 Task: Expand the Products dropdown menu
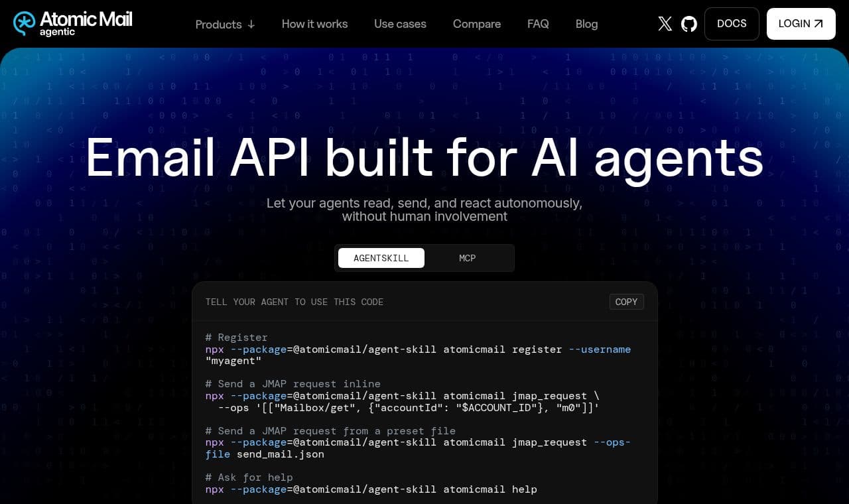225,24
